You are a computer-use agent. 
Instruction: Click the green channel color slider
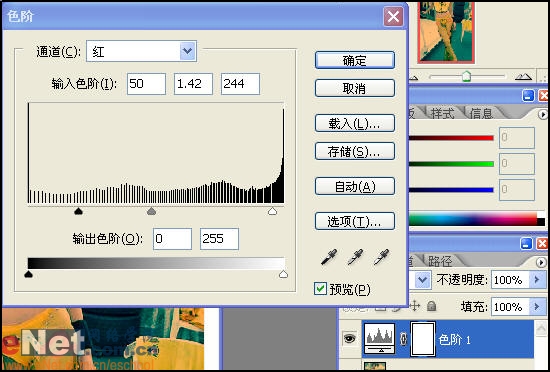[x=451, y=164]
